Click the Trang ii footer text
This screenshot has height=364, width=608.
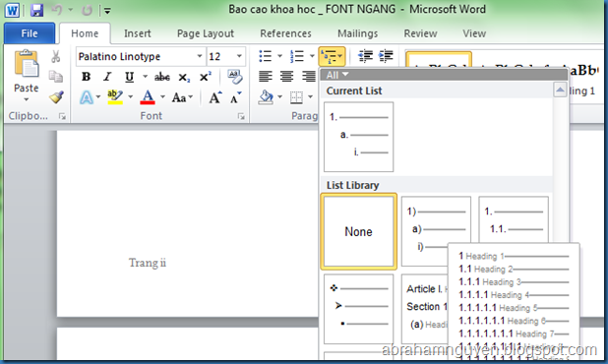coord(148,263)
